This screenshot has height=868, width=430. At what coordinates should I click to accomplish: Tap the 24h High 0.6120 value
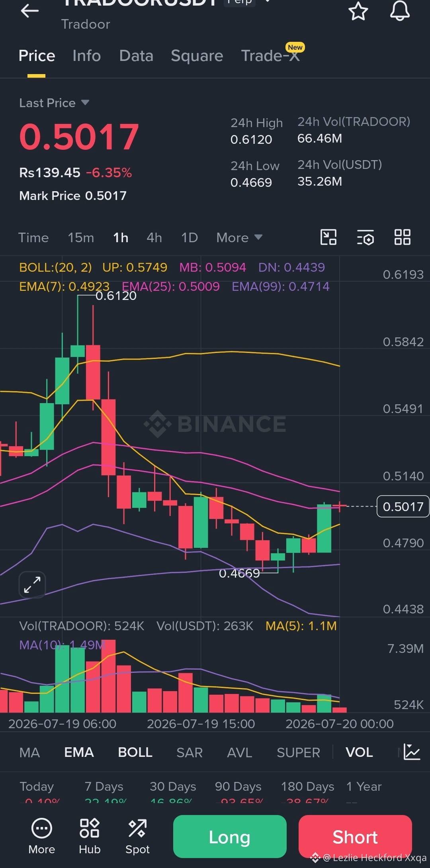click(x=251, y=139)
